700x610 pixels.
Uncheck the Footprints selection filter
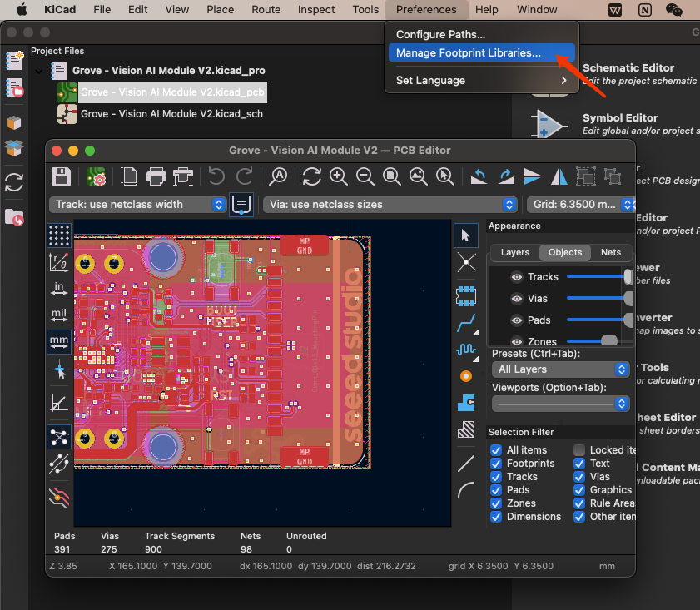(496, 464)
